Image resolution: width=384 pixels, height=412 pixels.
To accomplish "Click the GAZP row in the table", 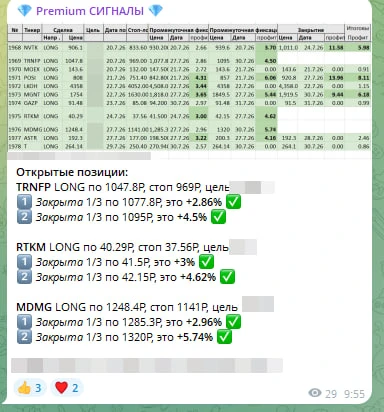I will pos(189,103).
